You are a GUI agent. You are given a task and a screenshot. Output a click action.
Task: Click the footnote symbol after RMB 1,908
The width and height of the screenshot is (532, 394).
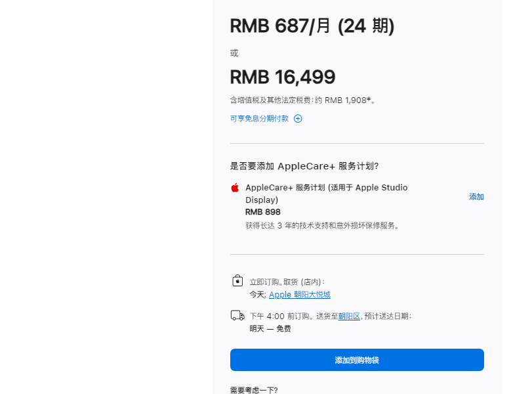point(369,98)
